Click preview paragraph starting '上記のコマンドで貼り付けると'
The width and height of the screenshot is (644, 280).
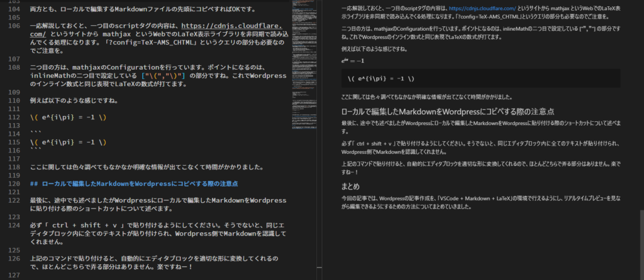pos(481,168)
